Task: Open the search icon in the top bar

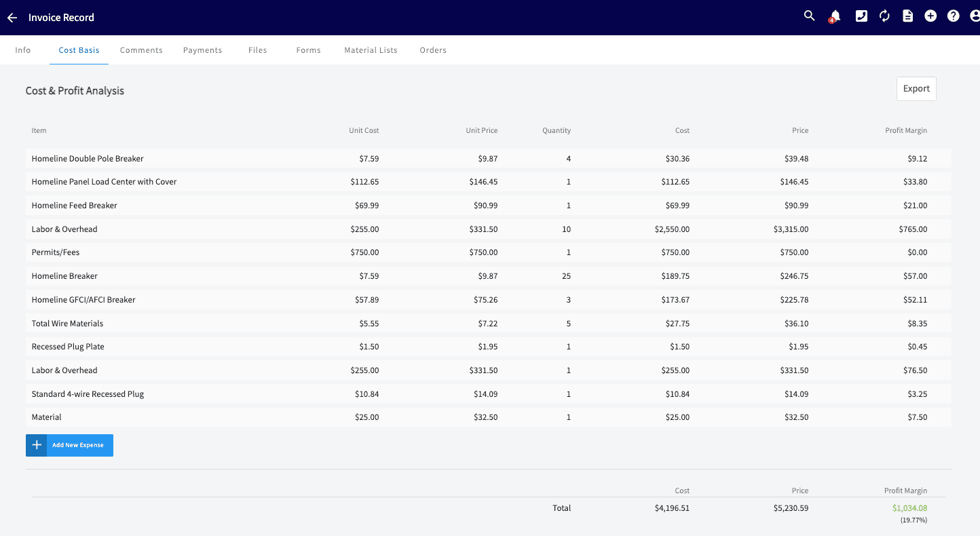Action: point(809,16)
